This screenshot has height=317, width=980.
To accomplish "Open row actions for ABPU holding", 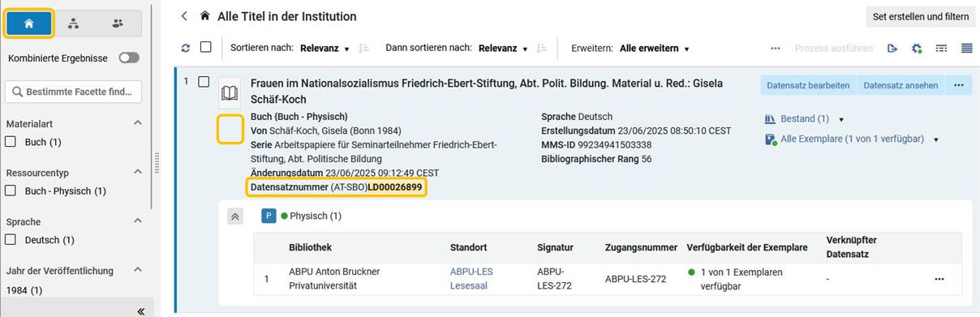I will pyautogui.click(x=939, y=279).
